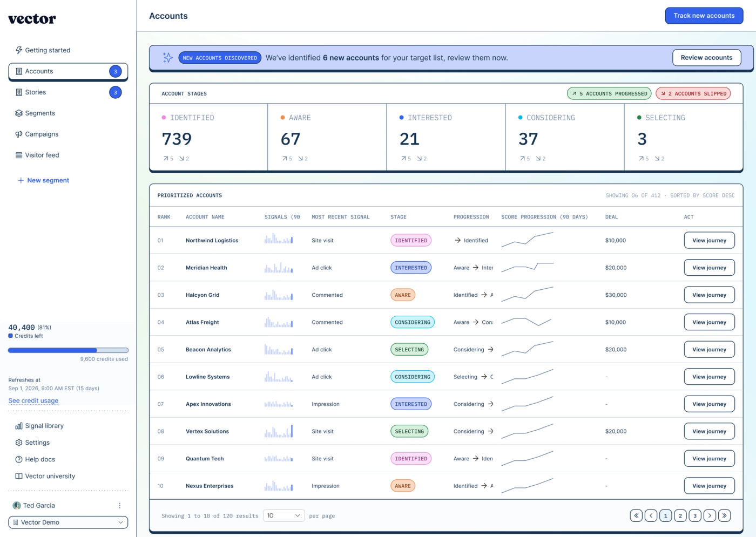Click the Signal library chart icon

(19, 426)
